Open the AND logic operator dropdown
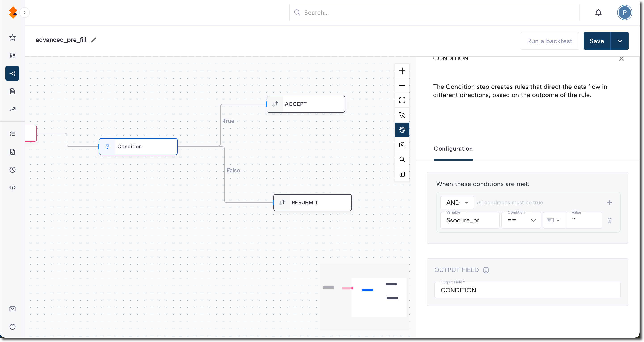 tap(457, 203)
